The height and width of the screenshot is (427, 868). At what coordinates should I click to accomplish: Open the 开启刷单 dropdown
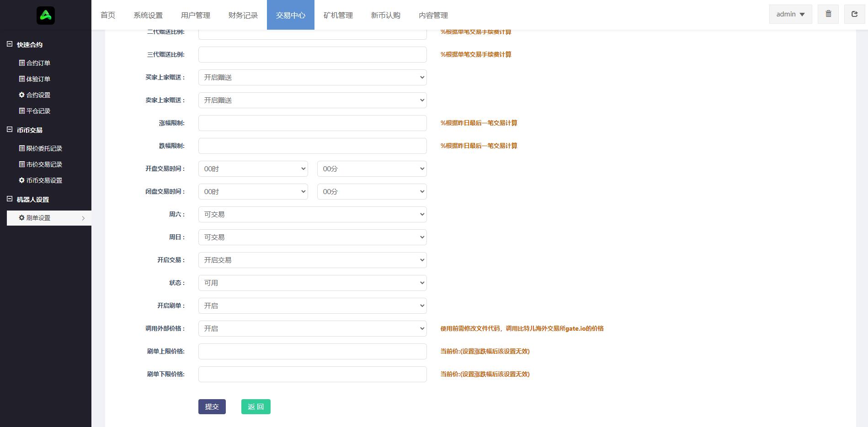[312, 306]
